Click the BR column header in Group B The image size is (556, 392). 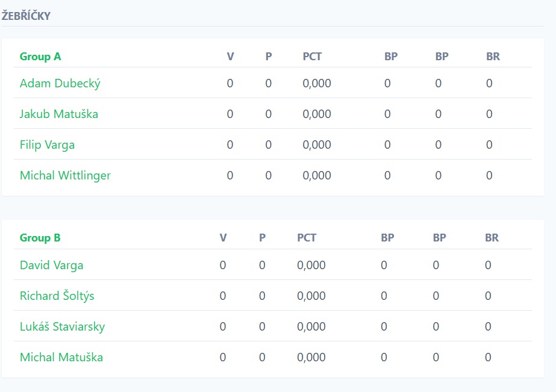point(492,238)
